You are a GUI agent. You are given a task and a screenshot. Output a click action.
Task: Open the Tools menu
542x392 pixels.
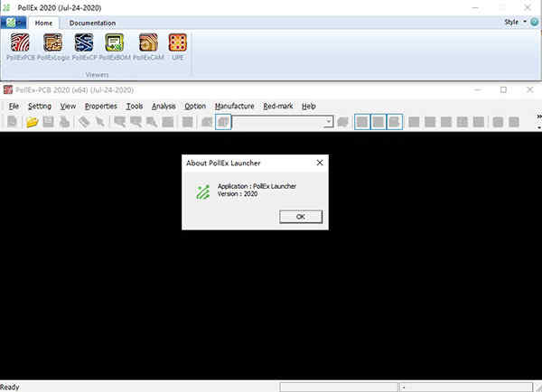pyautogui.click(x=135, y=106)
